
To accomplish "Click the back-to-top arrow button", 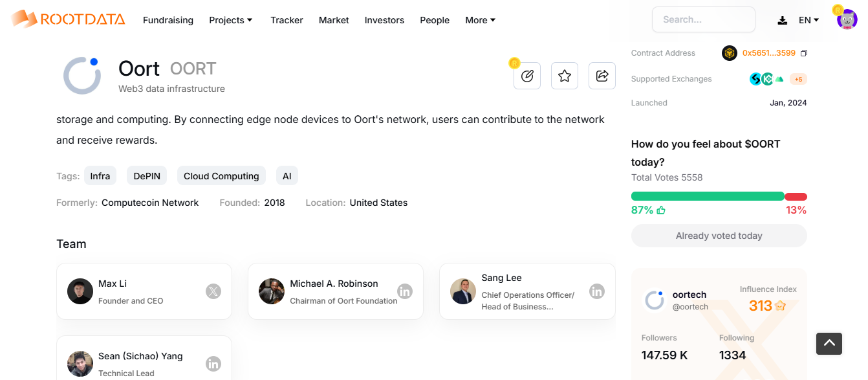I will pos(829,343).
